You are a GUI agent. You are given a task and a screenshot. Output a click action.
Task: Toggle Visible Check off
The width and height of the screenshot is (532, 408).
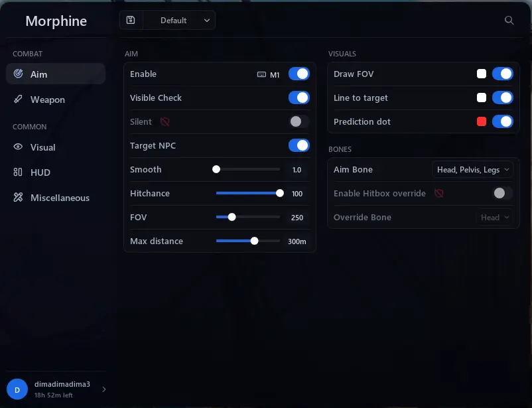tap(299, 98)
